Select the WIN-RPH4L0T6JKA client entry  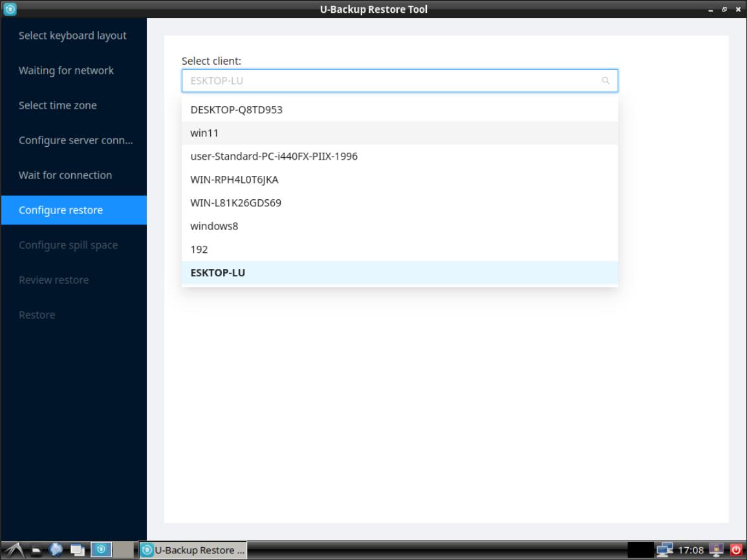click(234, 180)
